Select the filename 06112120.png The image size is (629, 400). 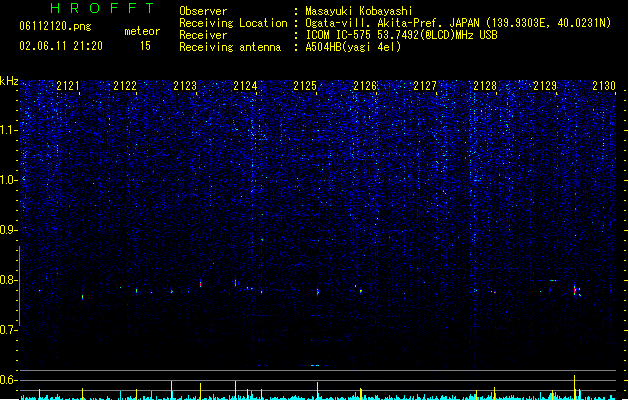coord(55,26)
